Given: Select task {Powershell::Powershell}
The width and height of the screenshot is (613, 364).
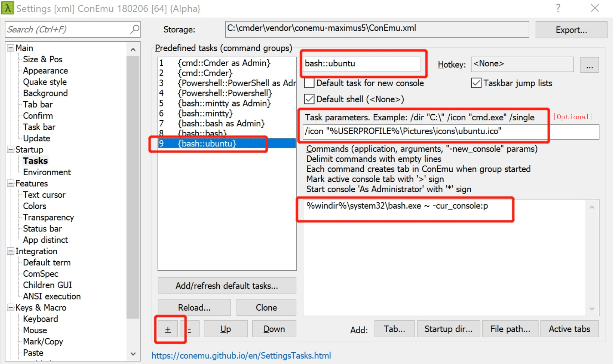Looking at the screenshot, I should (227, 93).
